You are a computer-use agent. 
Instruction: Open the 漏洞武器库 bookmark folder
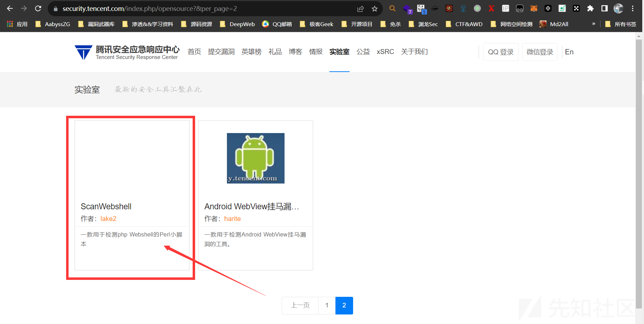(x=96, y=24)
